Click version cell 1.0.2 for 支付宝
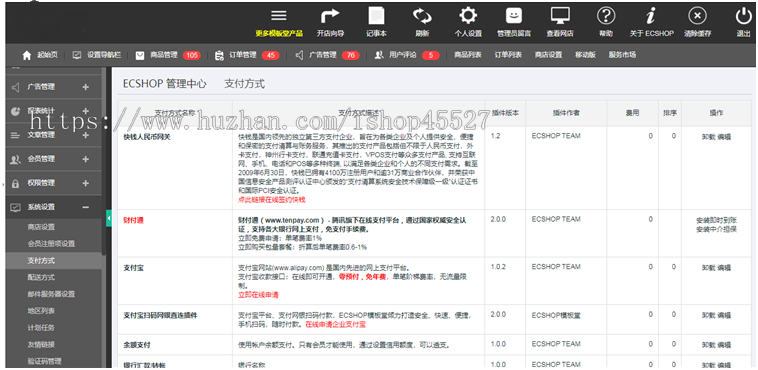The height and width of the screenshot is (370, 758). pyautogui.click(x=499, y=267)
